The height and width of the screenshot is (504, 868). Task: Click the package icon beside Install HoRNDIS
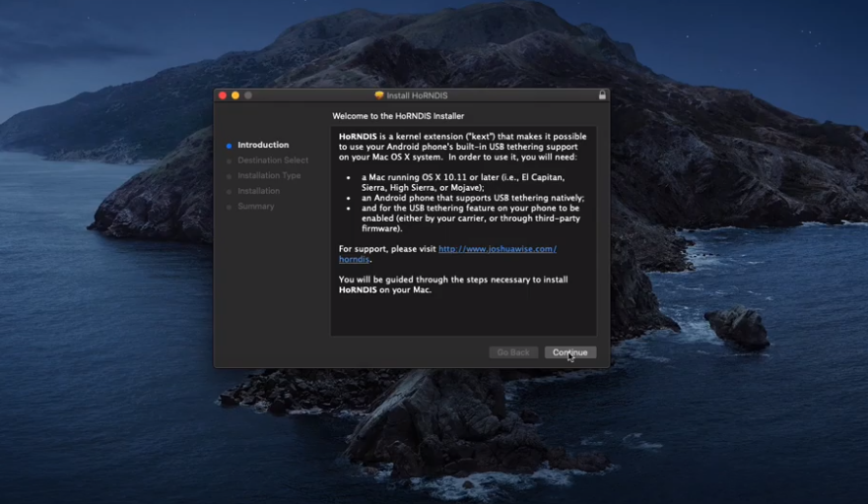pos(379,95)
